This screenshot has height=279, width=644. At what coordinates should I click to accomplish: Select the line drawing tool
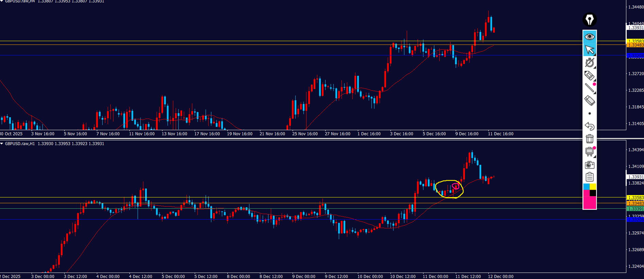point(589,88)
